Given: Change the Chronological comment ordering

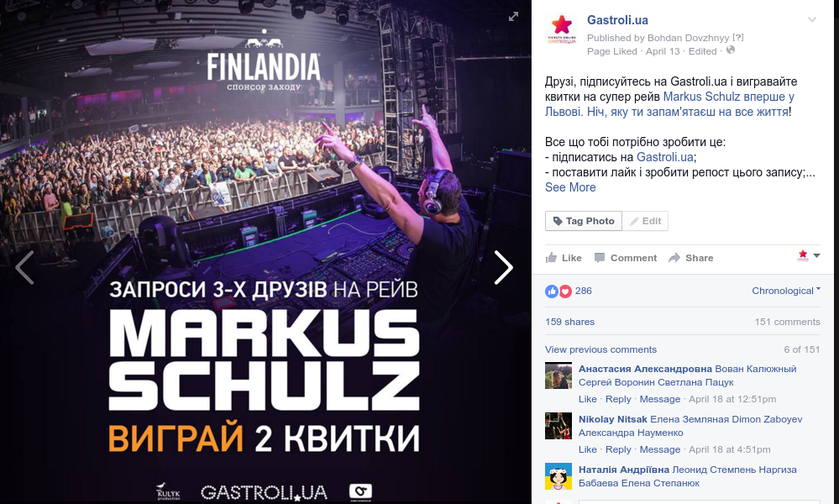Looking at the screenshot, I should pyautogui.click(x=786, y=291).
